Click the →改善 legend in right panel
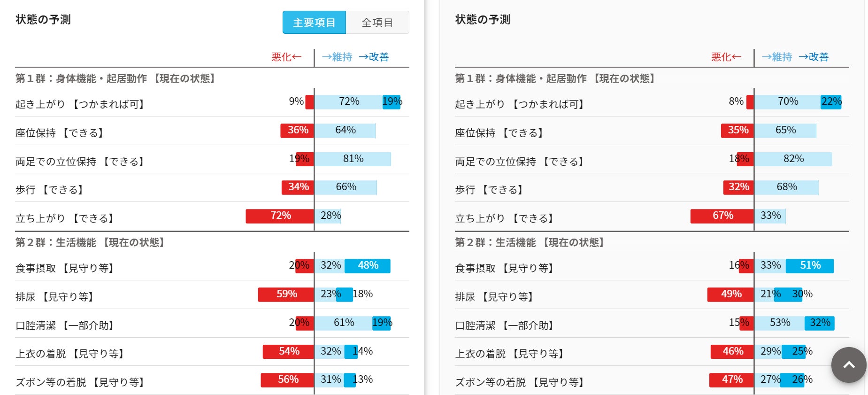Image resolution: width=868 pixels, height=395 pixels. 813,57
